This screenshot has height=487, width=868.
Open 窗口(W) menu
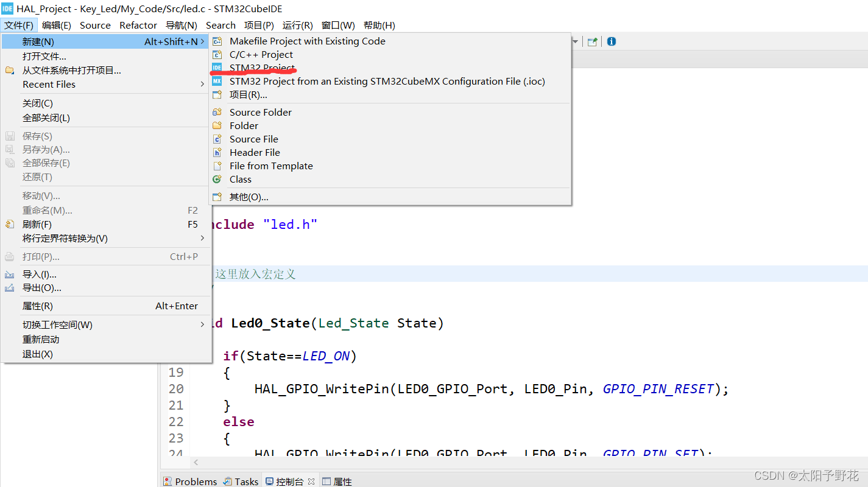(338, 25)
